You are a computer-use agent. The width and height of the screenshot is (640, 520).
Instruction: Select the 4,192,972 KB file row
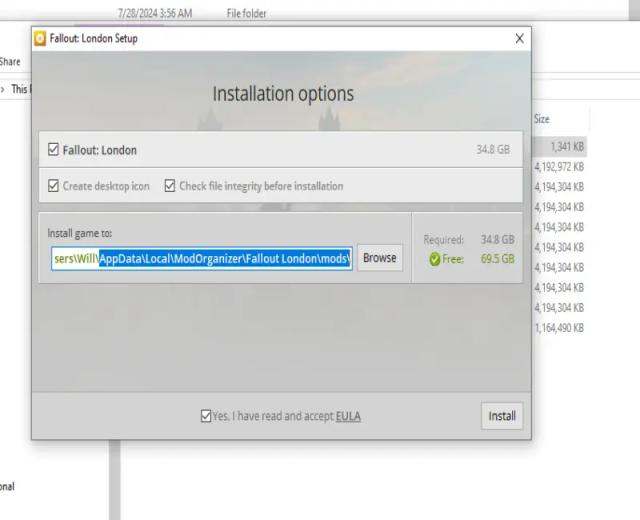coord(559,167)
